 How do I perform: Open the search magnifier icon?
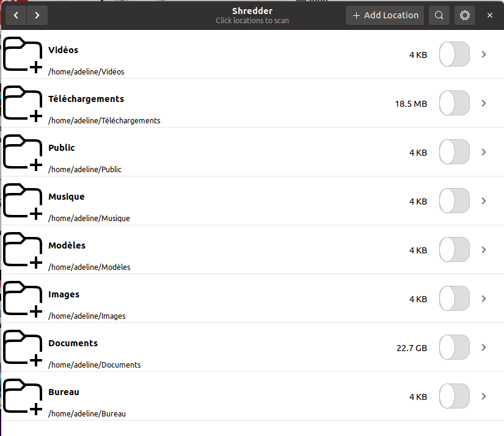(x=439, y=15)
